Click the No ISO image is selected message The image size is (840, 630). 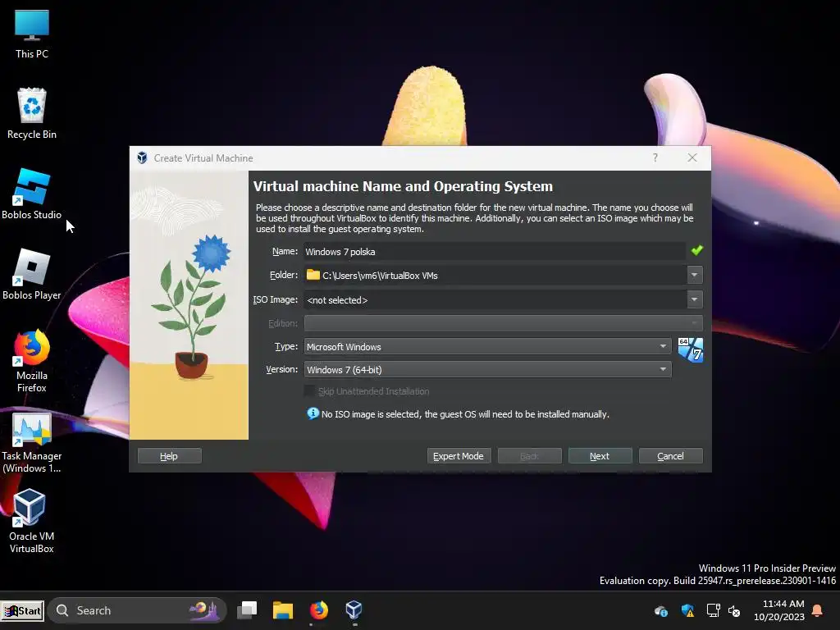tap(465, 414)
